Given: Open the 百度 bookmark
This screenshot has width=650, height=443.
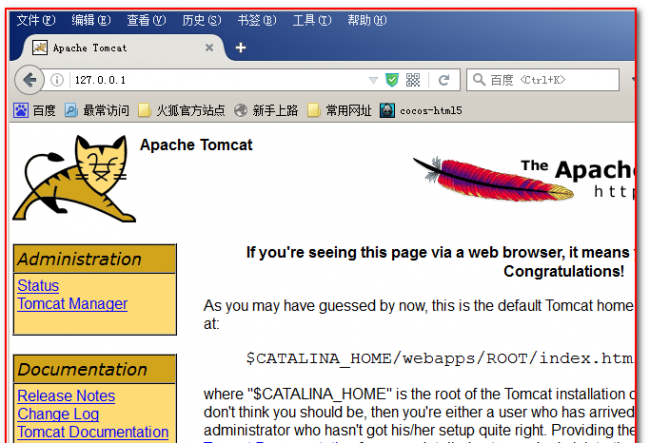Looking at the screenshot, I should (x=34, y=110).
